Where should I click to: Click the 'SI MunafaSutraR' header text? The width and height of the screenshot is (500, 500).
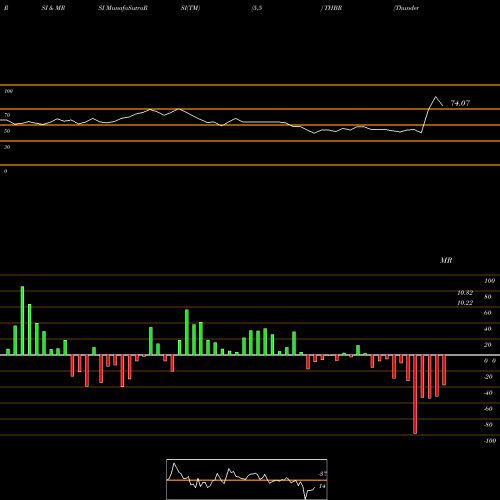[x=123, y=8]
